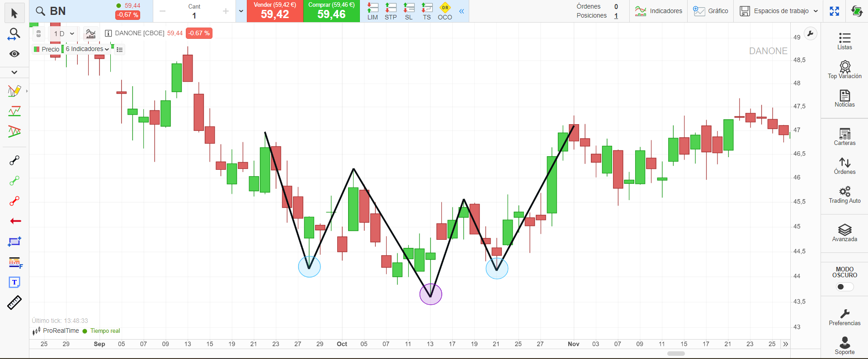Show DANONE instrument info icon
Screen dimensions: 868x359
[x=108, y=33]
